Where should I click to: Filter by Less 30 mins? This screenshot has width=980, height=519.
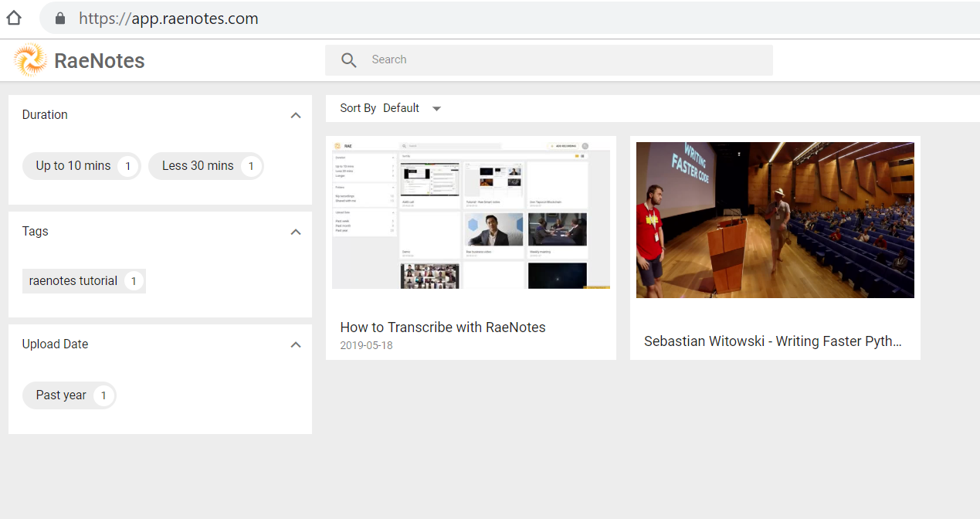[x=206, y=166]
